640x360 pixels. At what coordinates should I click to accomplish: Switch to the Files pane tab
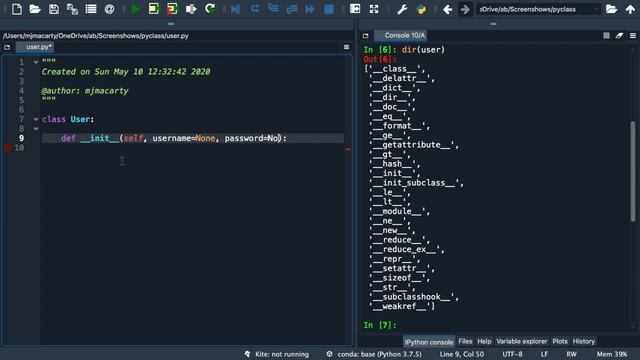465,341
